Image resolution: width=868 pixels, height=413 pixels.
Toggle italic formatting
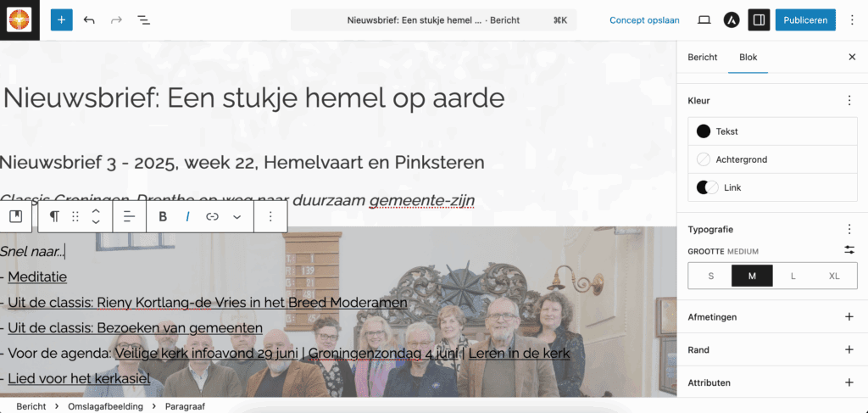(x=187, y=216)
